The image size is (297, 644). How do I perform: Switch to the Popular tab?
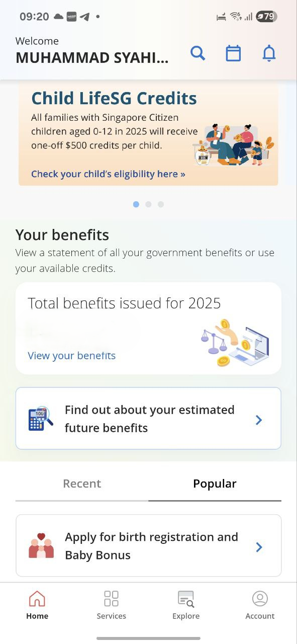(215, 484)
